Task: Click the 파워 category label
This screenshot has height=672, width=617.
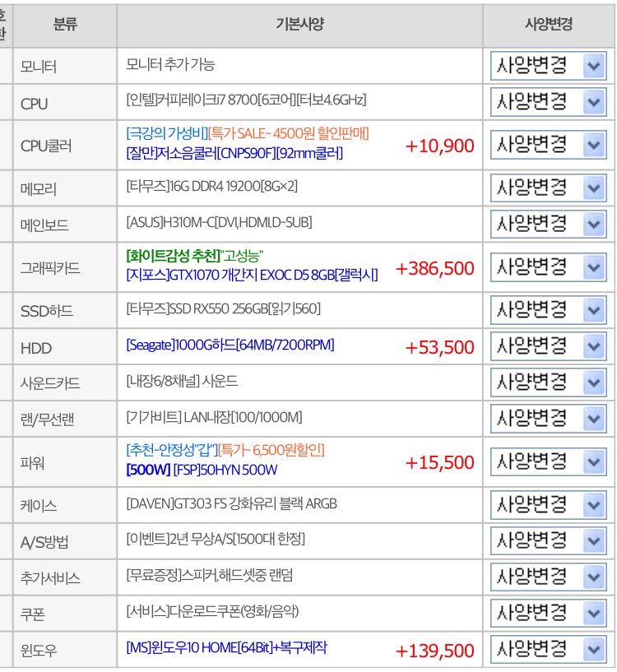Action: (x=33, y=463)
